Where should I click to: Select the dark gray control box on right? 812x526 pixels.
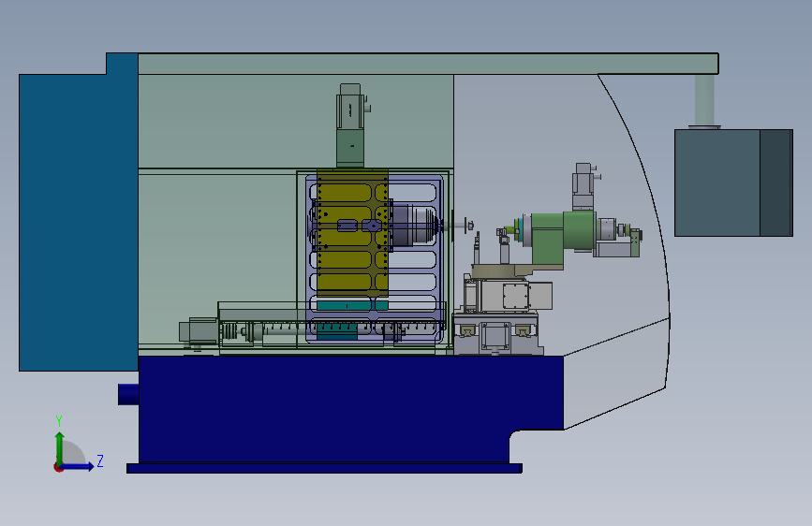733,183
